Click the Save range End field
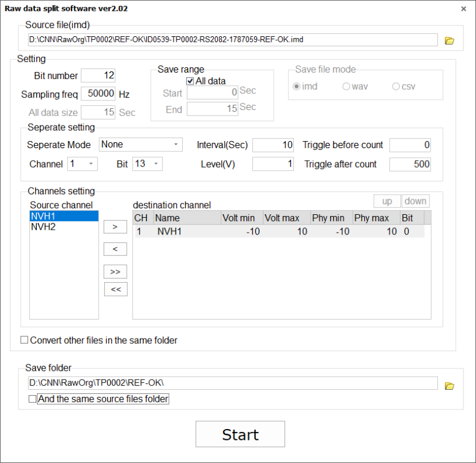The height and width of the screenshot is (463, 476). [212, 109]
